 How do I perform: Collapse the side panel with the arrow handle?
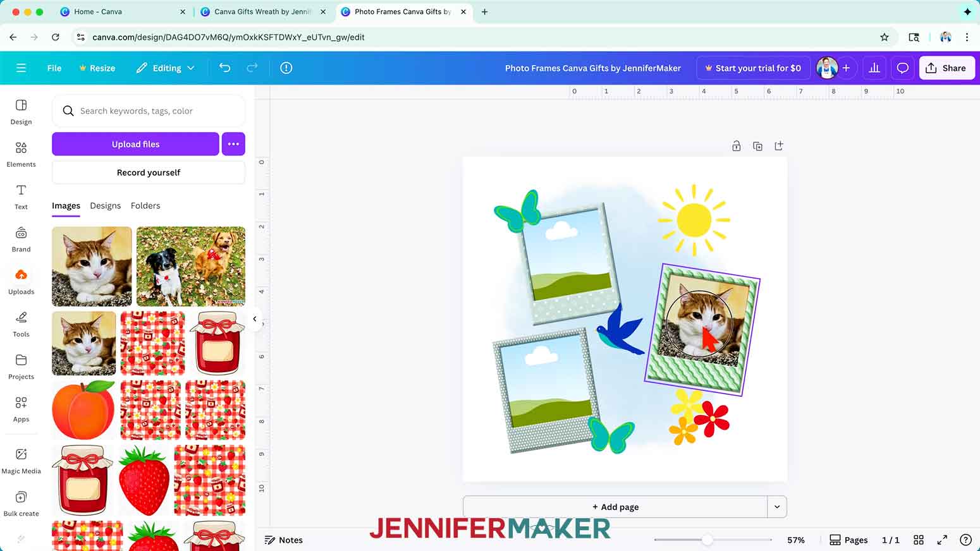pos(255,319)
